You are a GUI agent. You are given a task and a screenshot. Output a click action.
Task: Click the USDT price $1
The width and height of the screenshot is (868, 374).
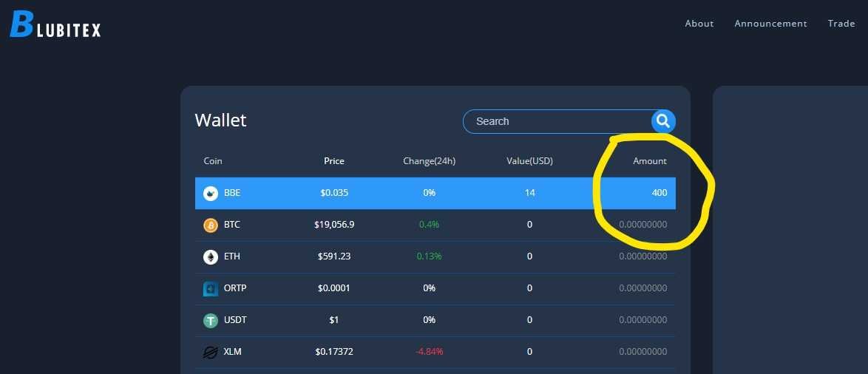click(333, 320)
